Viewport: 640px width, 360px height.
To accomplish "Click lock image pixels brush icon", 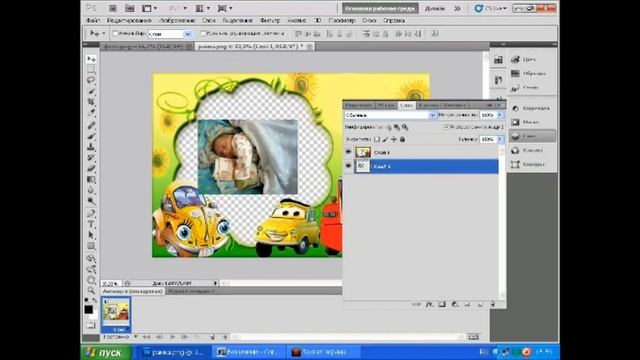I will 385,139.
